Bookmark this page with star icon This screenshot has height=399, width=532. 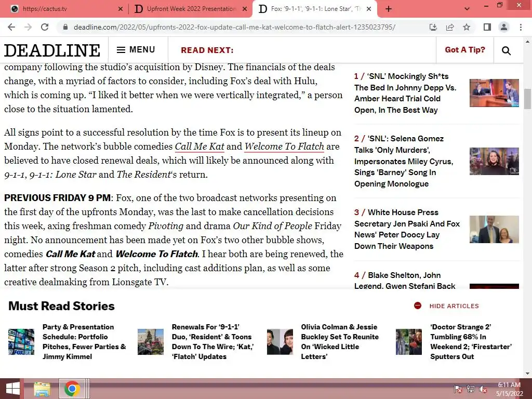point(467,27)
